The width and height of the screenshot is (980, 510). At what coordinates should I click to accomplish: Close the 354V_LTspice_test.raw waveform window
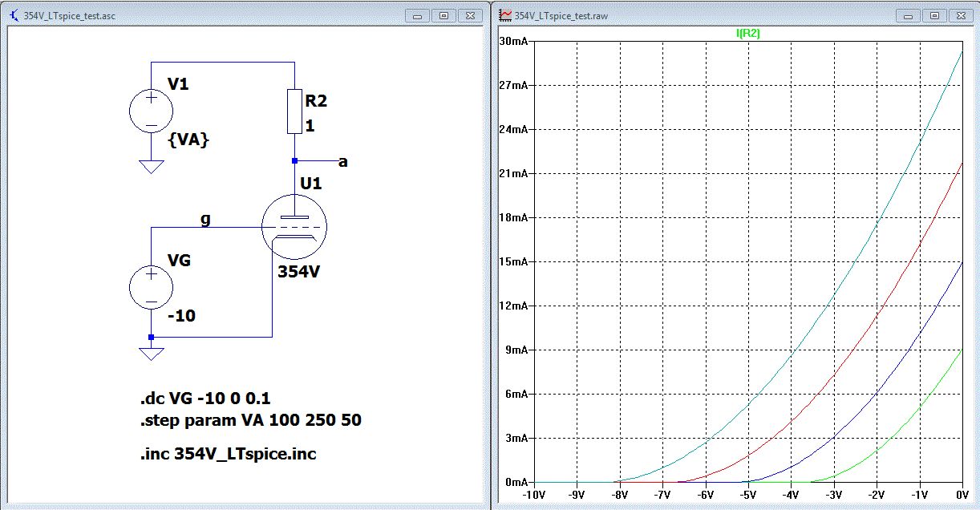pyautogui.click(x=959, y=15)
